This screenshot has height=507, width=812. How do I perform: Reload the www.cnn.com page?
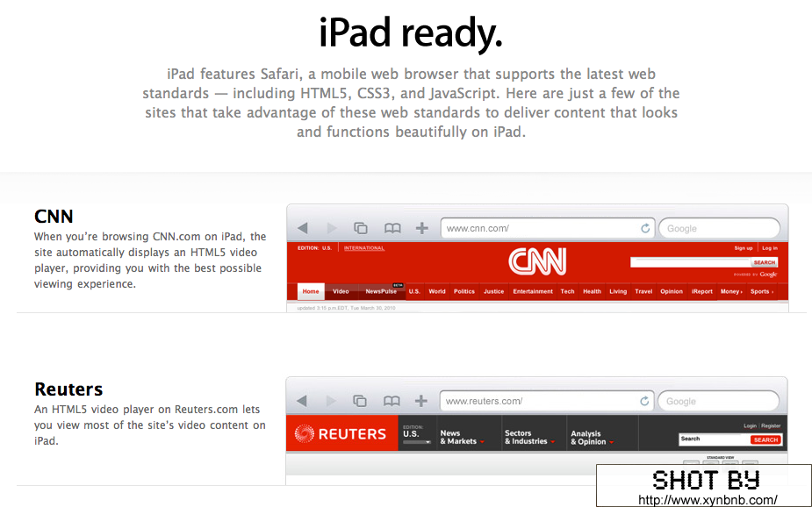[645, 228]
